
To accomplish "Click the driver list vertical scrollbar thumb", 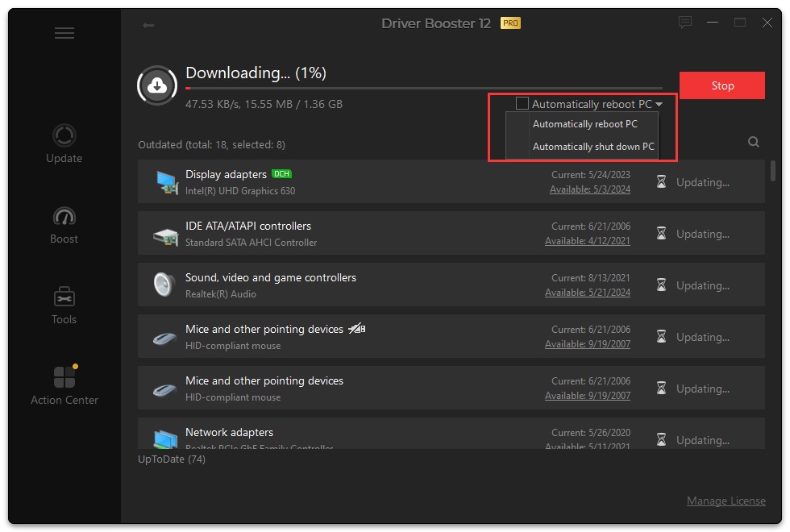I will pos(773,171).
